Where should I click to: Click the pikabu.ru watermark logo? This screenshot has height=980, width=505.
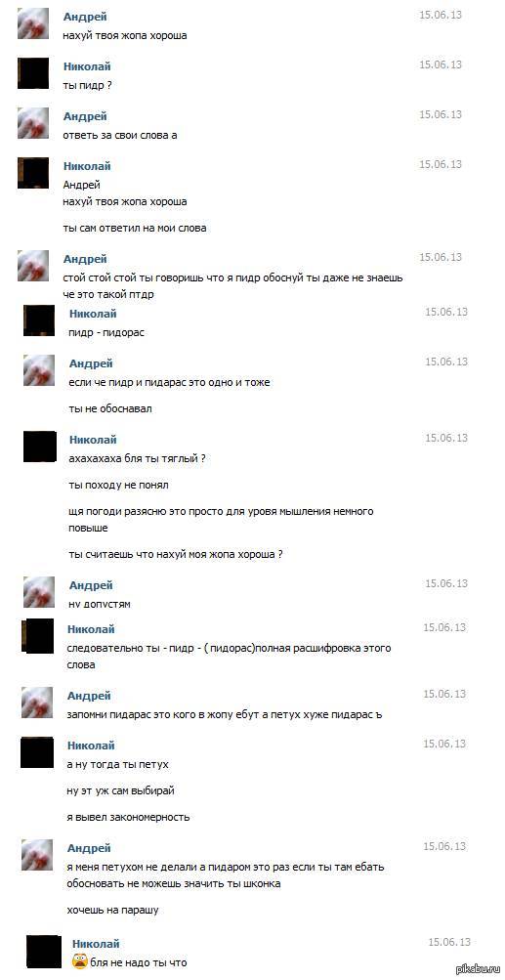tap(478, 968)
